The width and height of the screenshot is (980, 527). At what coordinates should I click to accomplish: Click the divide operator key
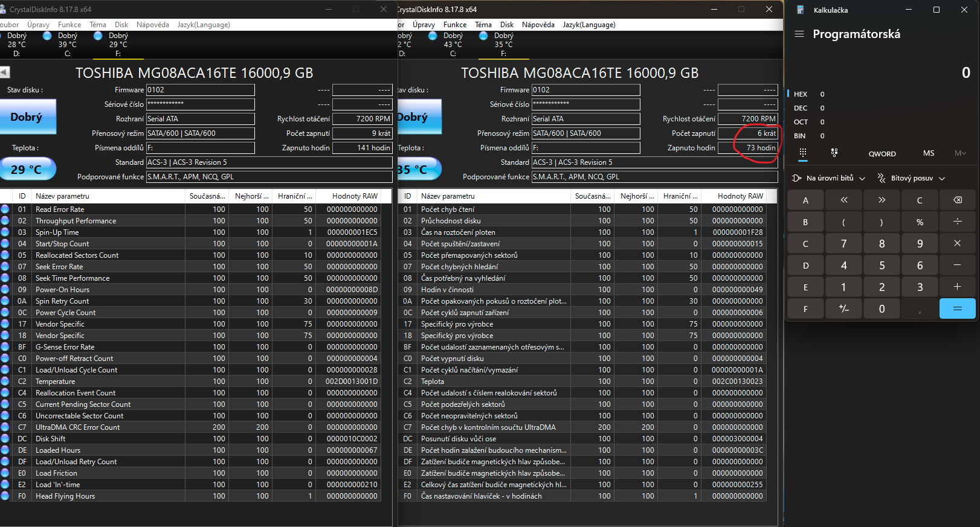pyautogui.click(x=957, y=222)
